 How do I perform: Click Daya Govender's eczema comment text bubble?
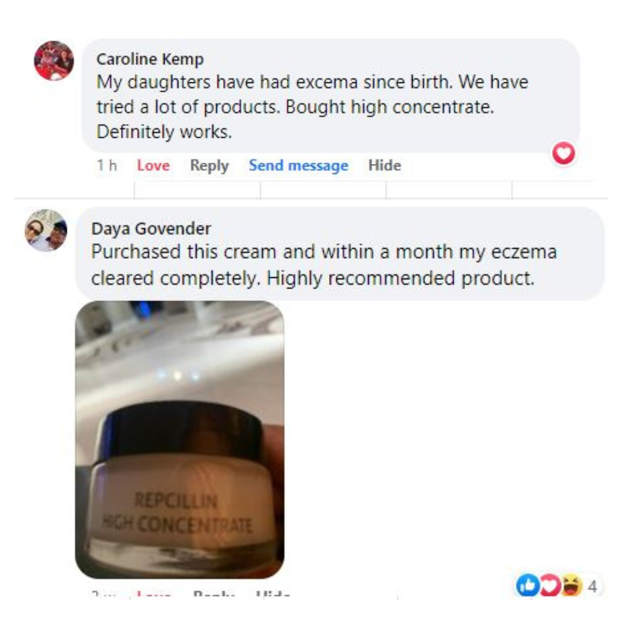pos(340,253)
